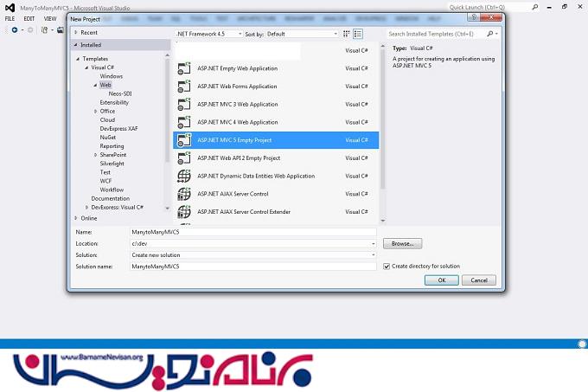Select the Web tree item
This screenshot has width=588, height=392.
[105, 85]
